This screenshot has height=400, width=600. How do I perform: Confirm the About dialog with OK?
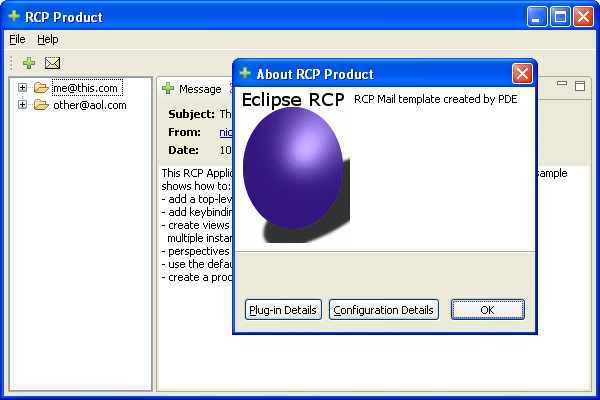pos(488,310)
